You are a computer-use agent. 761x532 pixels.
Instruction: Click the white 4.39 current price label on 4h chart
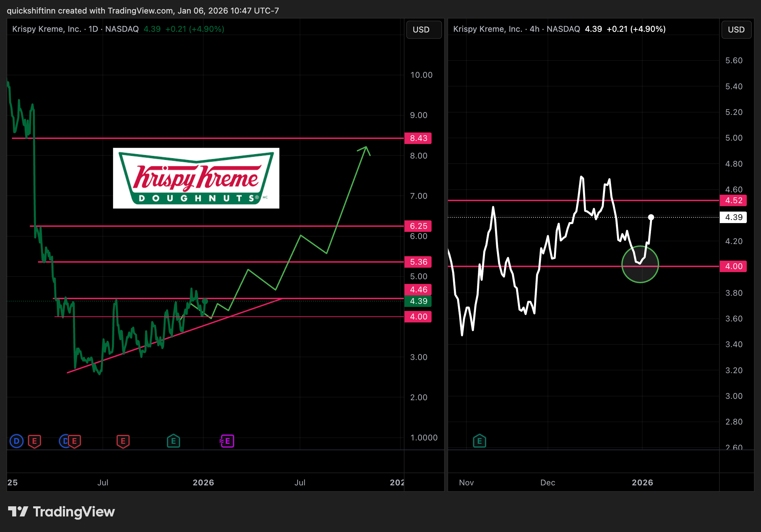733,217
